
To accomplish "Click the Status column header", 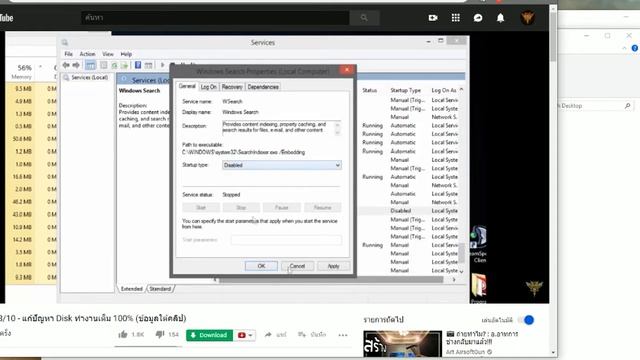I will coord(370,90).
